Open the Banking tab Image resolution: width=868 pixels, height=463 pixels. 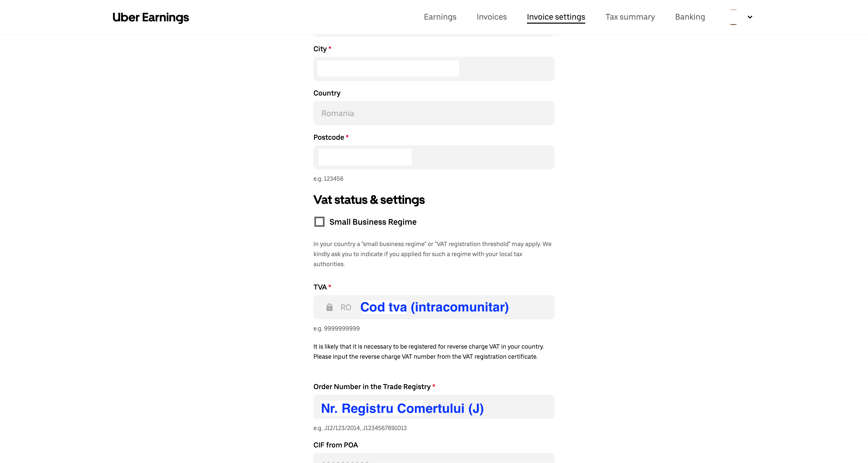tap(690, 17)
